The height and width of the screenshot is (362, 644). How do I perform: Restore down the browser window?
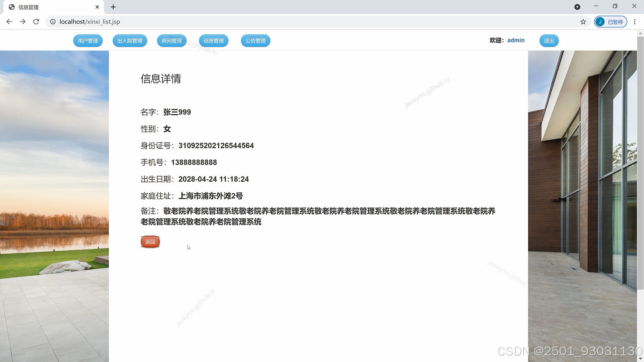[615, 6]
